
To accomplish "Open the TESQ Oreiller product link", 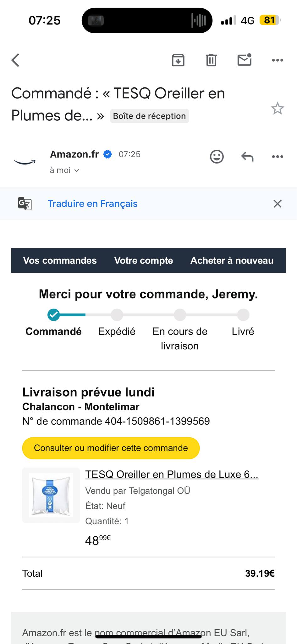I will (x=172, y=474).
